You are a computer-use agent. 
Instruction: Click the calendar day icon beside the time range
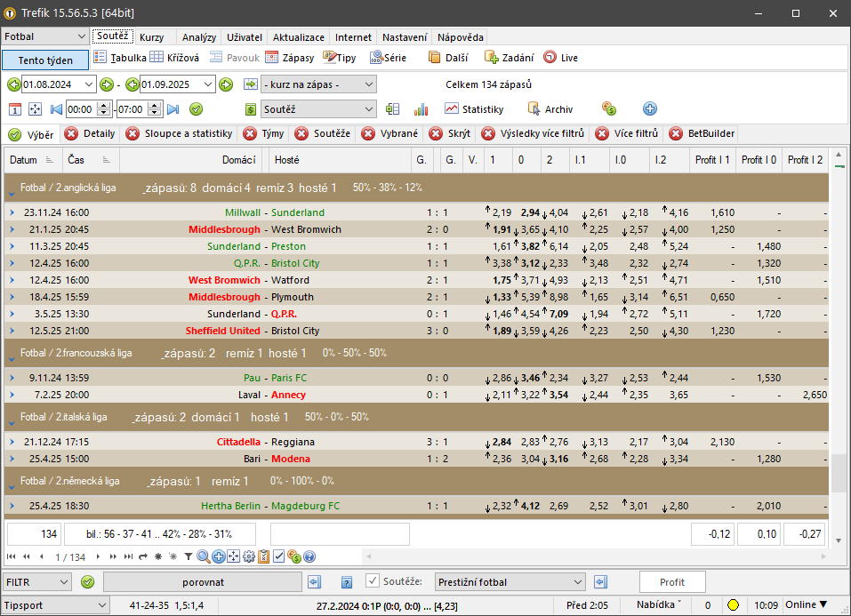pyautogui.click(x=15, y=109)
